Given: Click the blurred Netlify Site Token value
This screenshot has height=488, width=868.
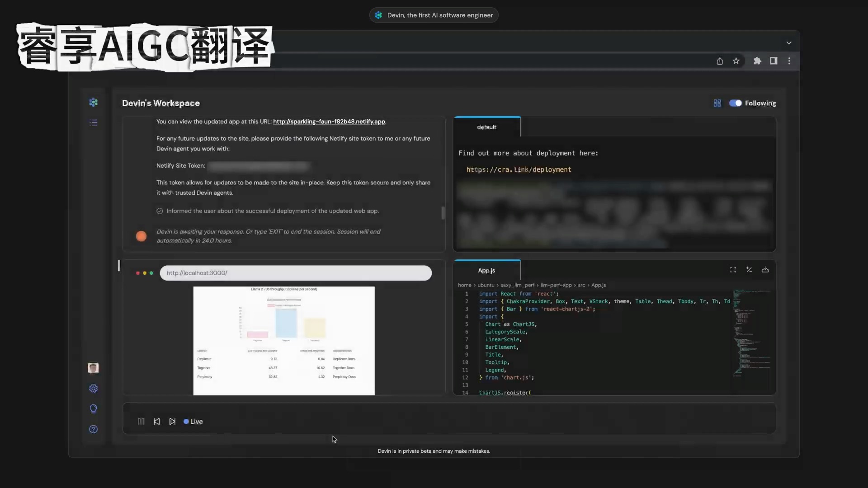Looking at the screenshot, I should tap(259, 166).
